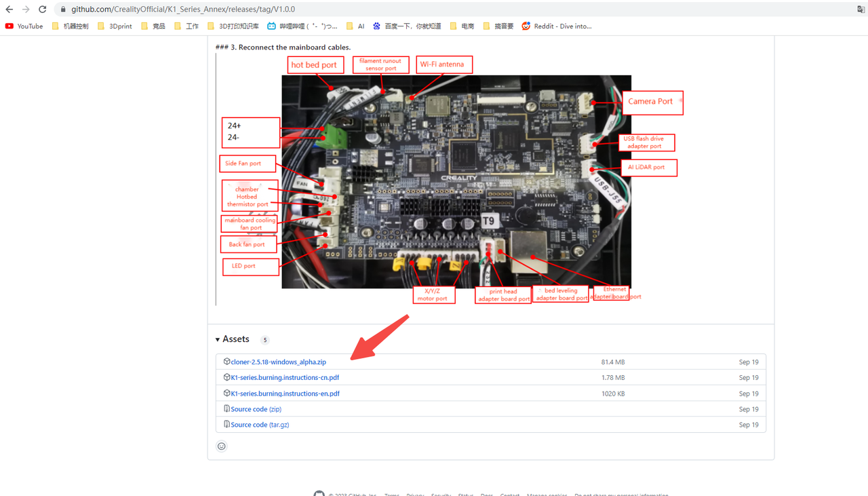Open the 竞品 bookmark folder
868x496 pixels.
pos(153,26)
